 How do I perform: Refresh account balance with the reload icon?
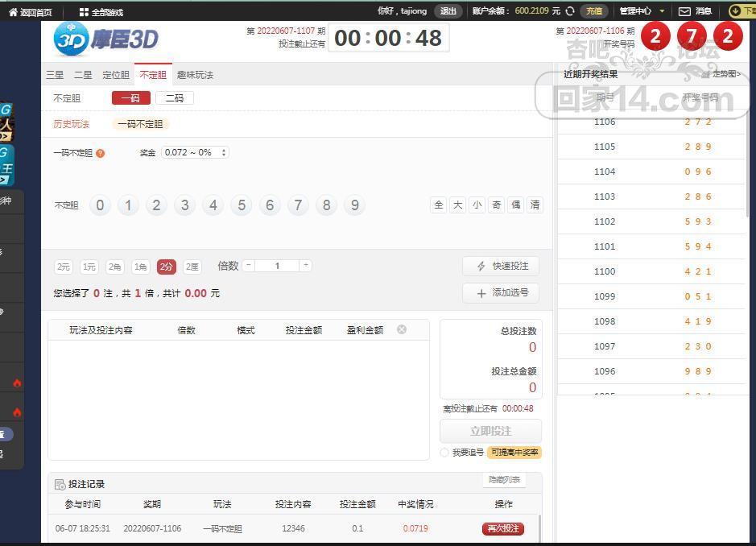[x=570, y=11]
